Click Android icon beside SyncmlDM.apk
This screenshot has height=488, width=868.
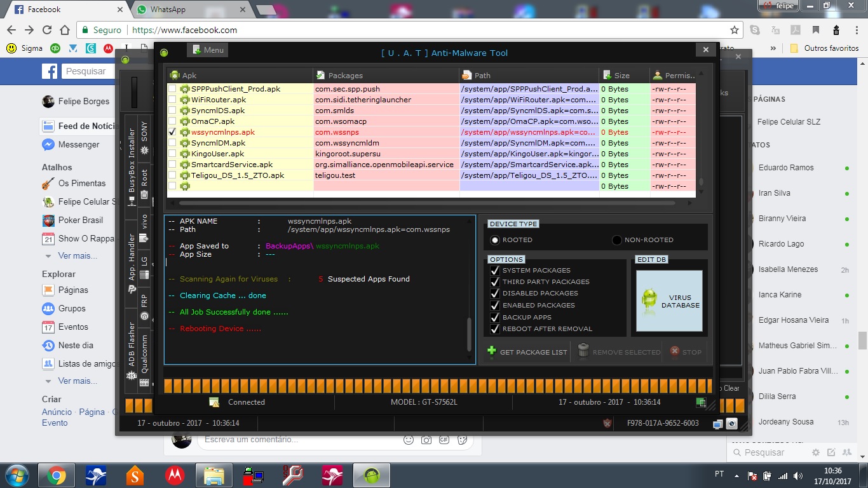pyautogui.click(x=185, y=143)
